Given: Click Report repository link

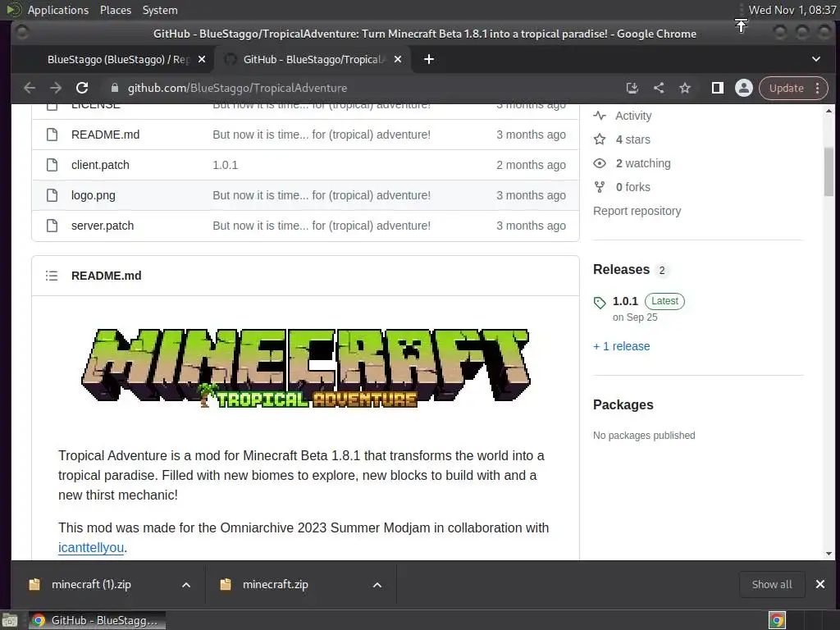Looking at the screenshot, I should 637,211.
